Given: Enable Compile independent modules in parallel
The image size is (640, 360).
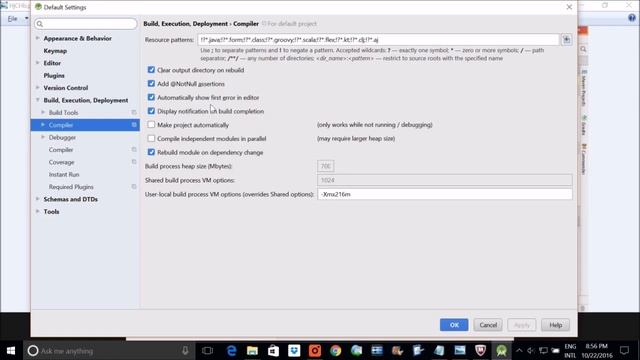Looking at the screenshot, I should click(151, 138).
